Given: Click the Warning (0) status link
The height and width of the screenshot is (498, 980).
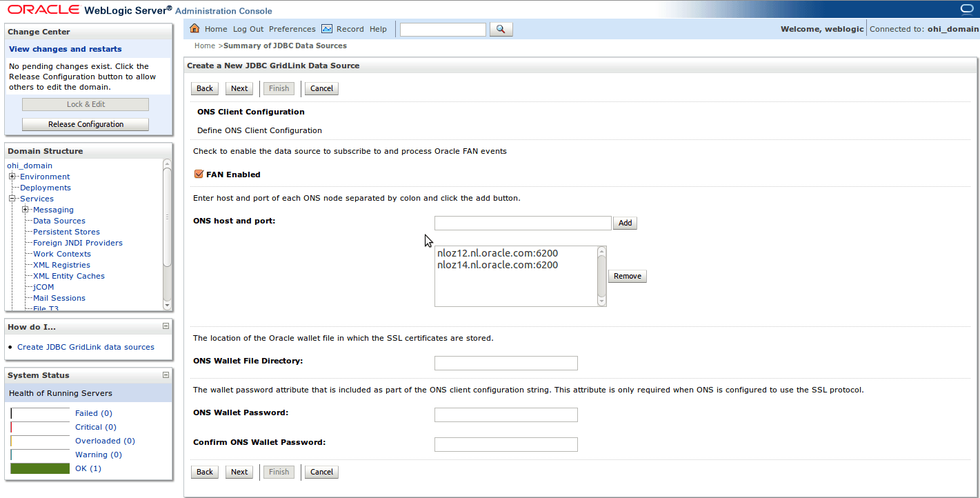Looking at the screenshot, I should pos(99,455).
